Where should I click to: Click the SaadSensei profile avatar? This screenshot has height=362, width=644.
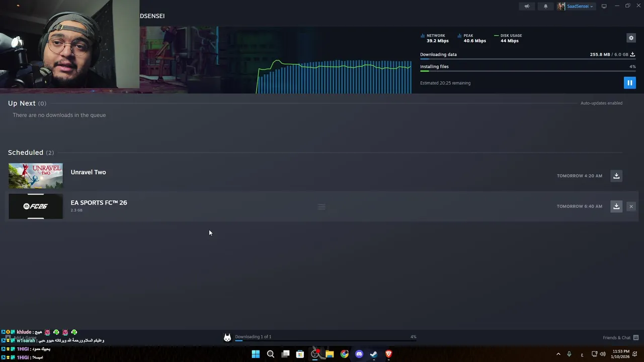coord(561,7)
